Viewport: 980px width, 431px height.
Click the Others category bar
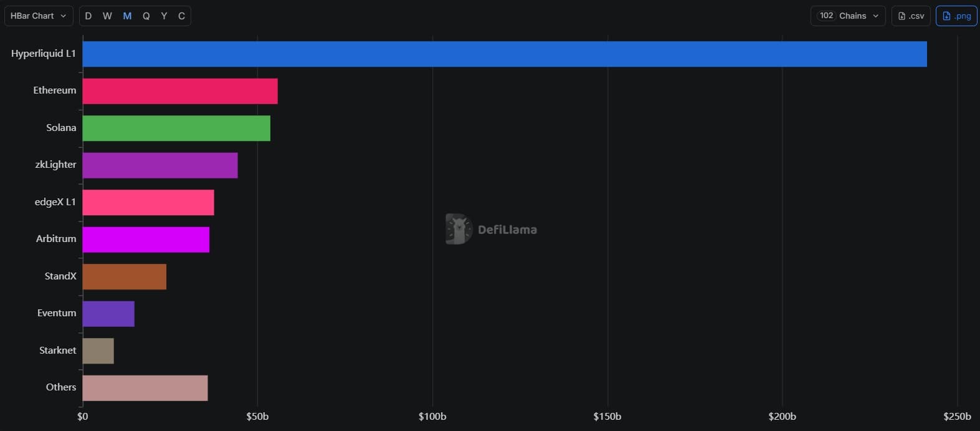[145, 388]
